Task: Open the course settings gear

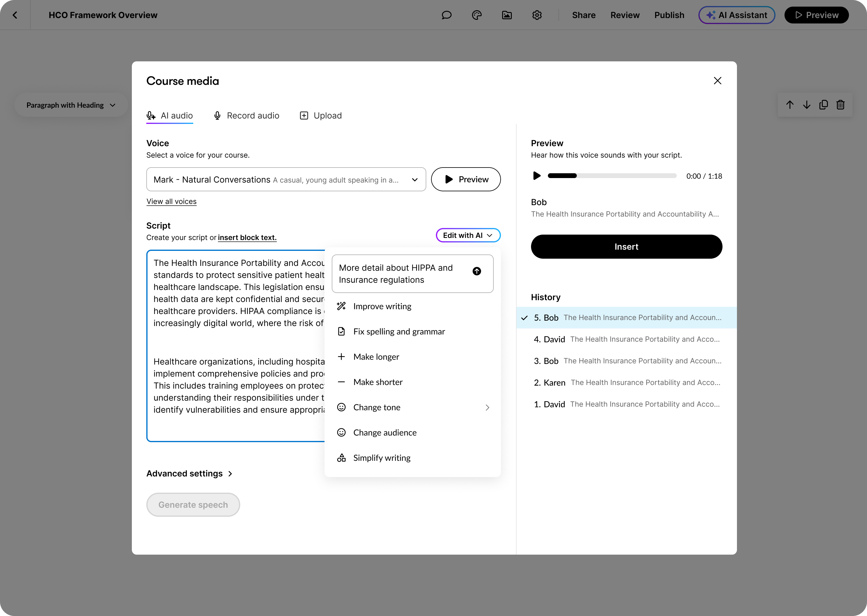Action: (x=537, y=15)
